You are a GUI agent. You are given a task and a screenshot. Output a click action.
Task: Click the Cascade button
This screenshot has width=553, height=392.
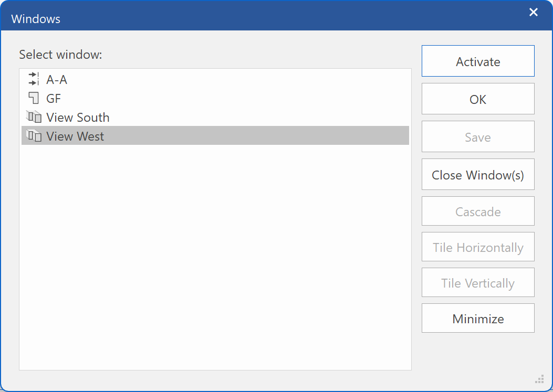[478, 211]
